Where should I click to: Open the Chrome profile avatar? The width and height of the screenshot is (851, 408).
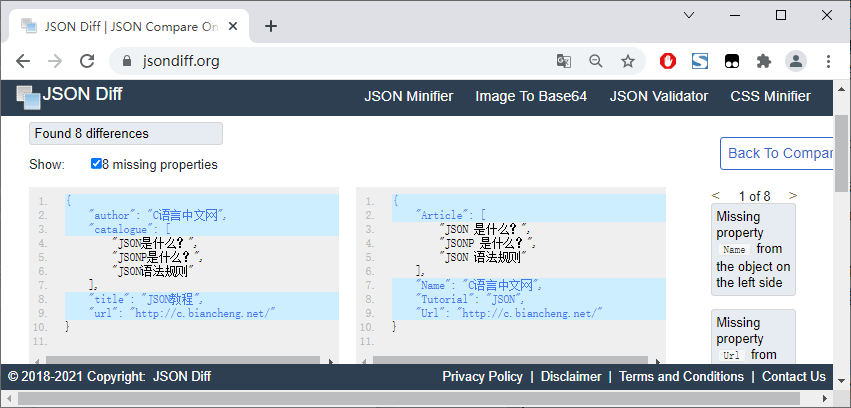[796, 61]
